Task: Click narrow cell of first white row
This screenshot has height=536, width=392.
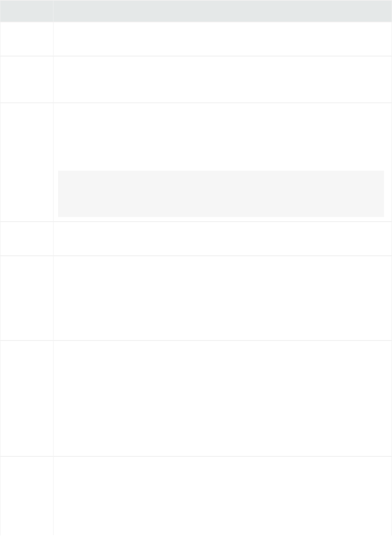Action: (27, 39)
